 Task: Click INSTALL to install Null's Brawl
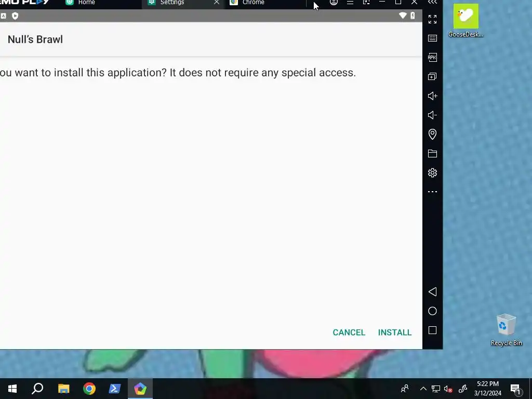click(x=395, y=332)
